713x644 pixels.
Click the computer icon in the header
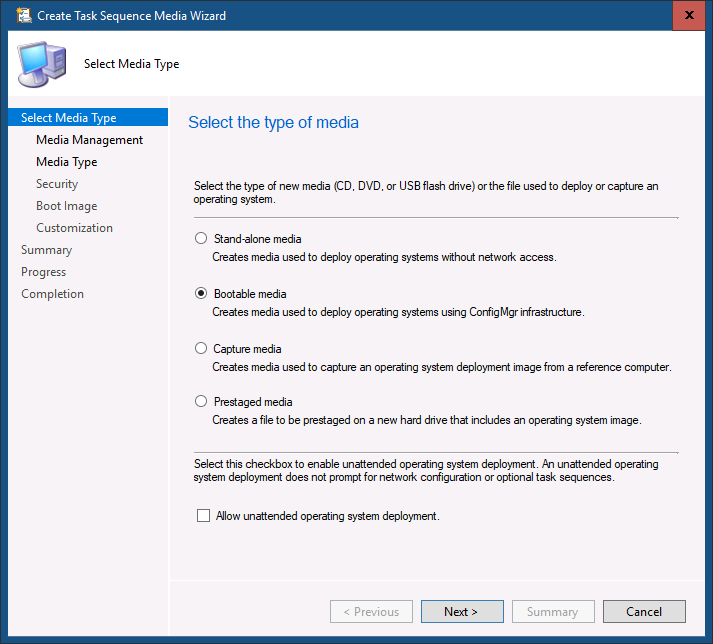[x=42, y=64]
